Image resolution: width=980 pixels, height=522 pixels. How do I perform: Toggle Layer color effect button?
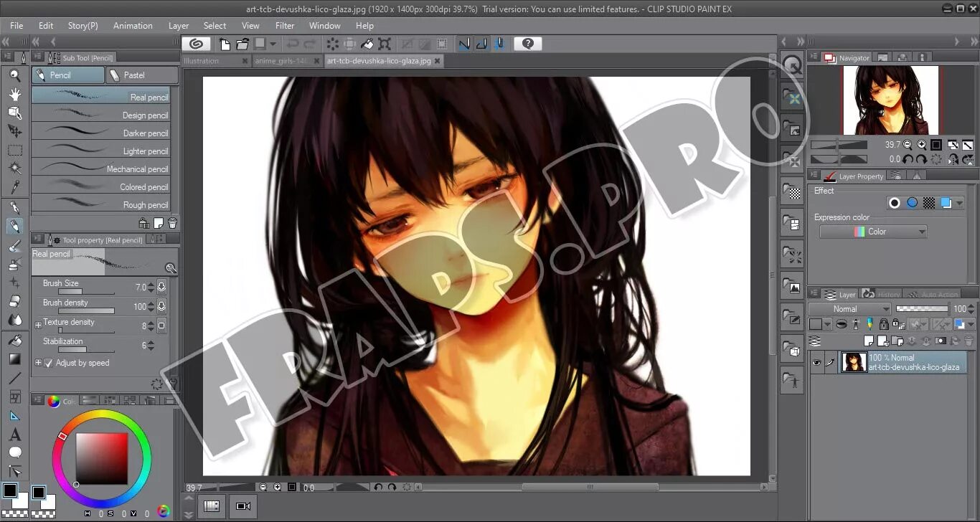pyautogui.click(x=946, y=204)
